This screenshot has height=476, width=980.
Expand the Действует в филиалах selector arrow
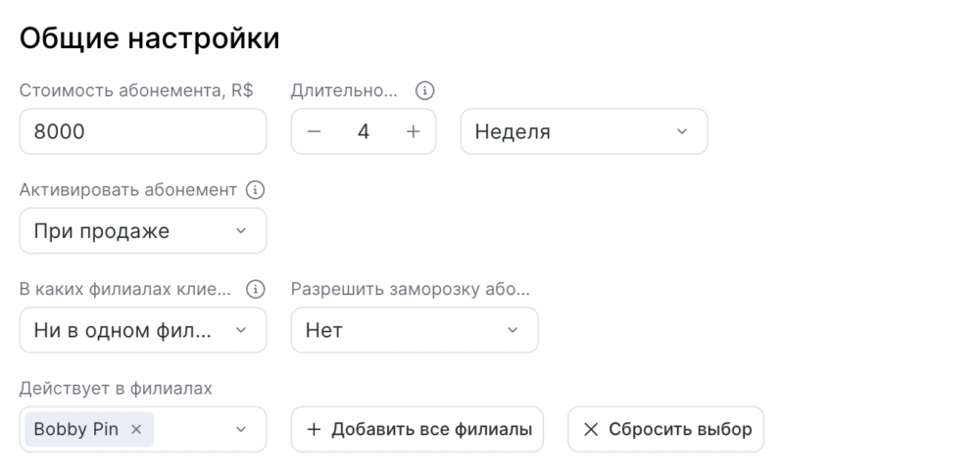241,429
